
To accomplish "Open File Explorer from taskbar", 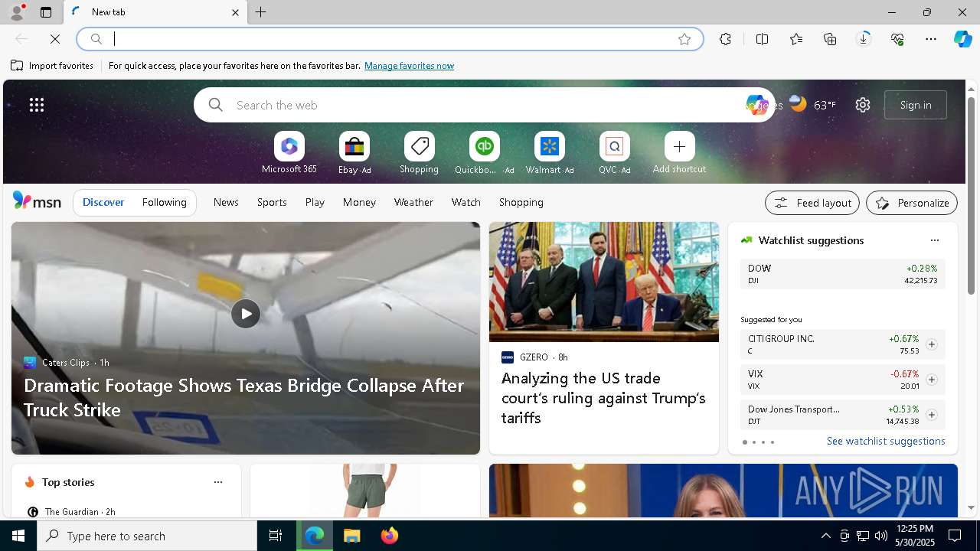I will click(352, 536).
